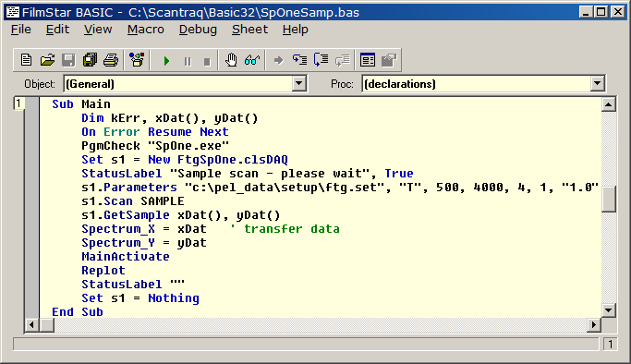Pause macro execution
The height and width of the screenshot is (364, 631).
[188, 61]
